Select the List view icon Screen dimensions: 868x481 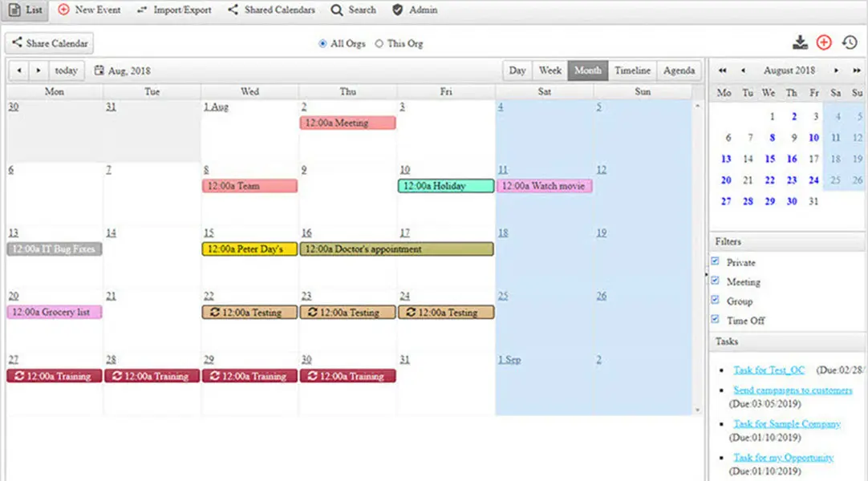pos(13,10)
